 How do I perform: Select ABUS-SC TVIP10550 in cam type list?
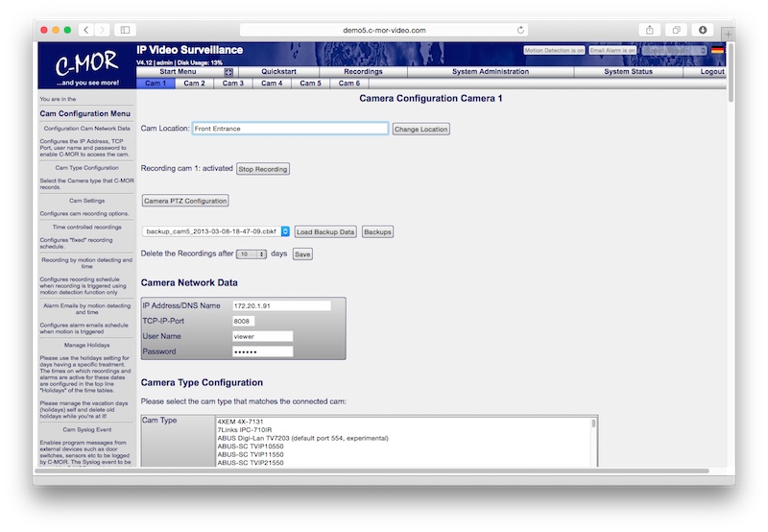coord(252,447)
